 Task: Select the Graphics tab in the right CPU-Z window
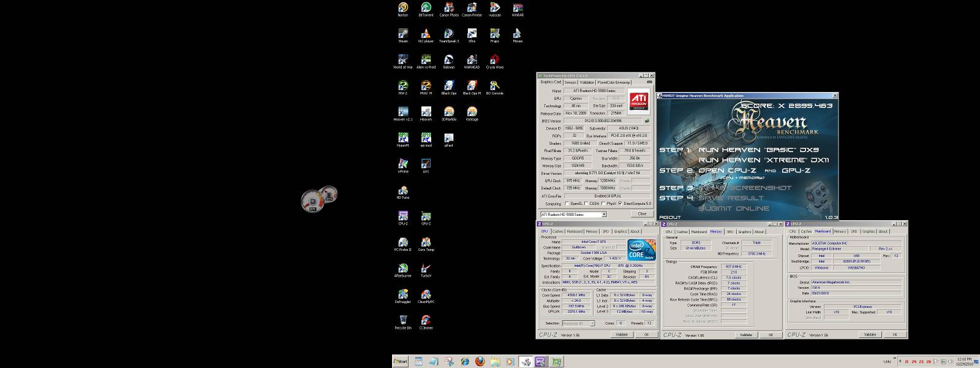[869, 232]
